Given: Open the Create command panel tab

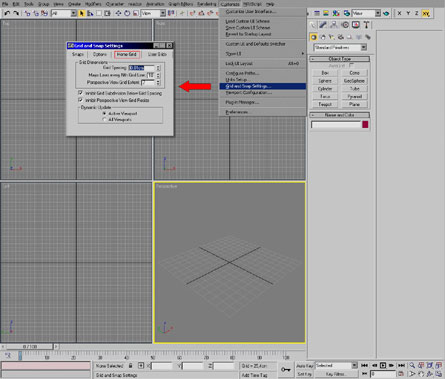Looking at the screenshot, I should point(312,25).
